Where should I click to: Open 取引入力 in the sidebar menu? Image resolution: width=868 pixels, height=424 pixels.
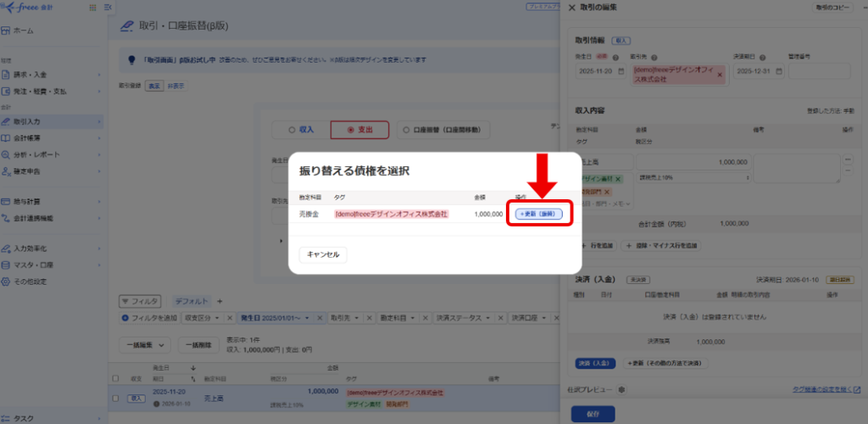(x=51, y=121)
